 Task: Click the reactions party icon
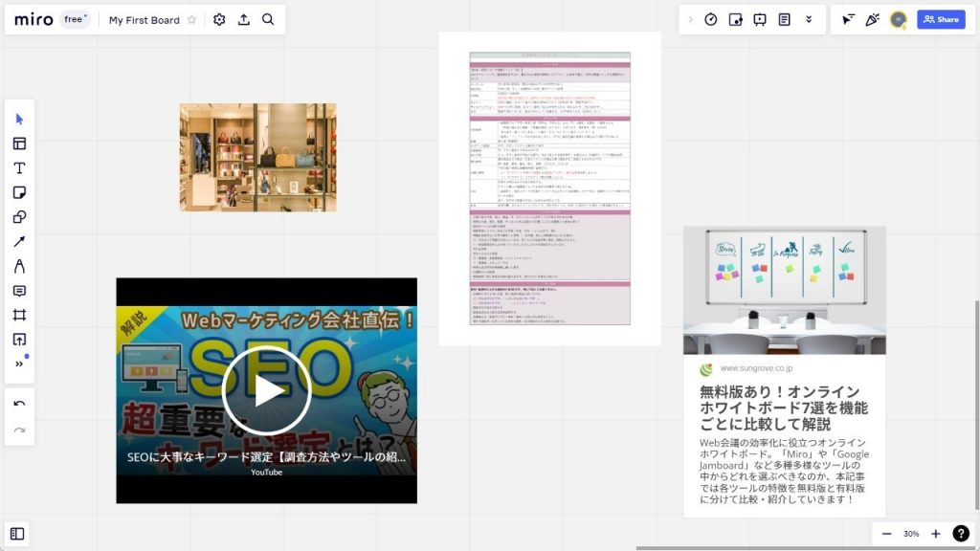[x=873, y=19]
